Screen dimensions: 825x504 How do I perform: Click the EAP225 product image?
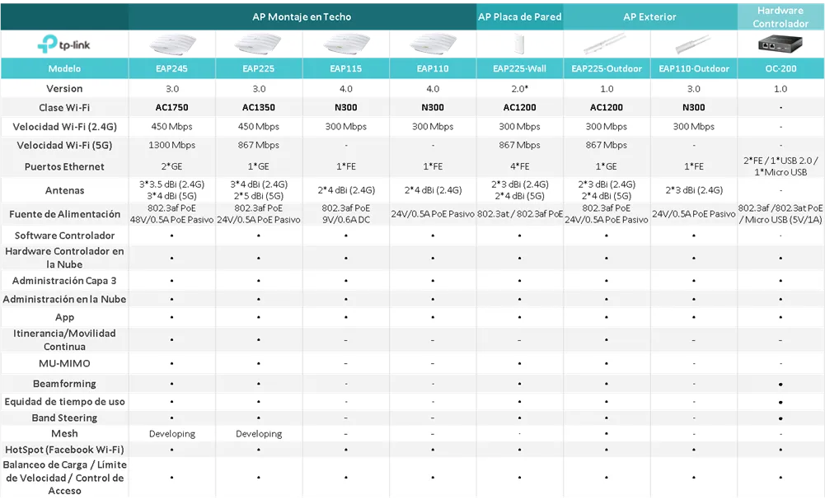pyautogui.click(x=259, y=44)
